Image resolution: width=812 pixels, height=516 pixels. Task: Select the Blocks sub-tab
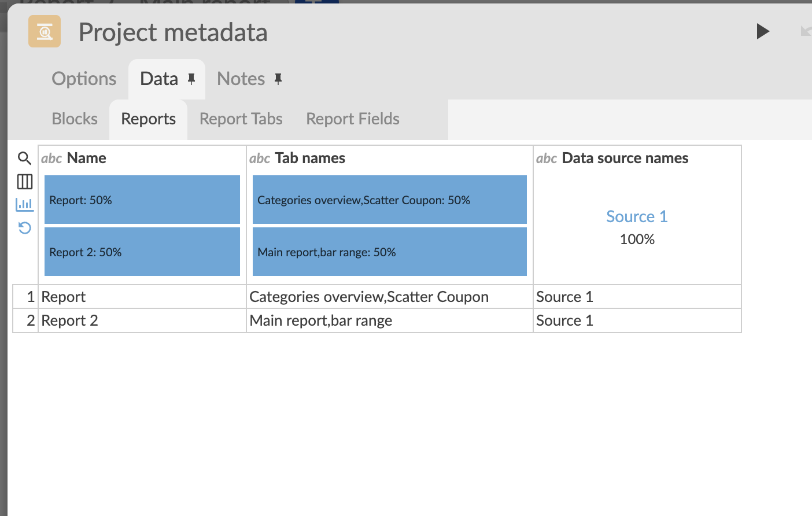point(75,119)
